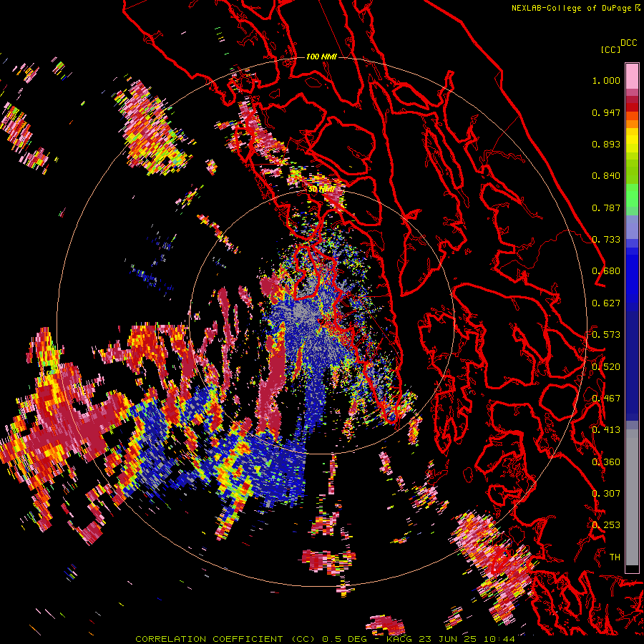
Task: Click the 0.253 scale value
Action: [x=606, y=525]
